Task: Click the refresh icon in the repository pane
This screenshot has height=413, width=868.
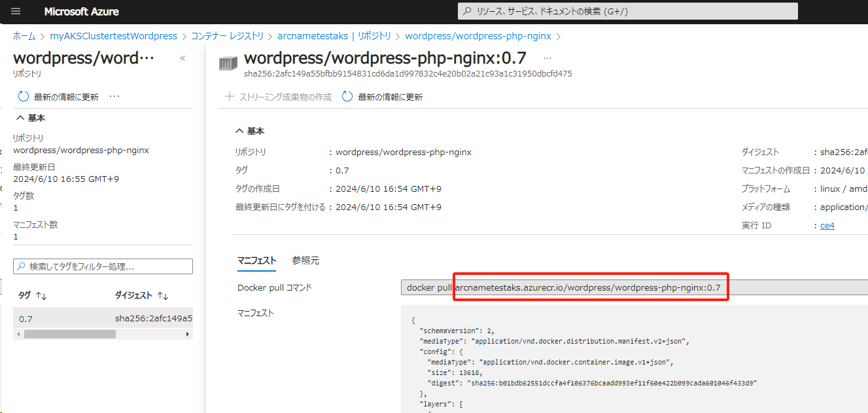Action: (x=23, y=96)
